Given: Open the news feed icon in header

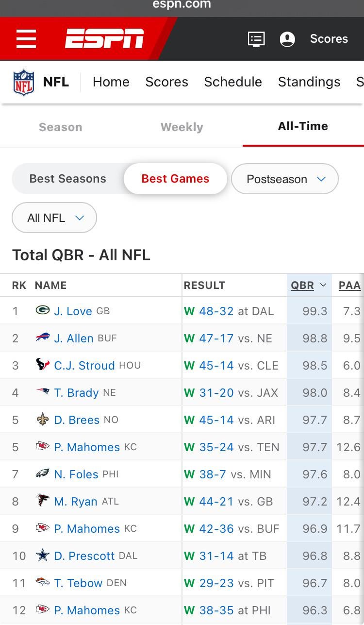Looking at the screenshot, I should click(x=256, y=39).
